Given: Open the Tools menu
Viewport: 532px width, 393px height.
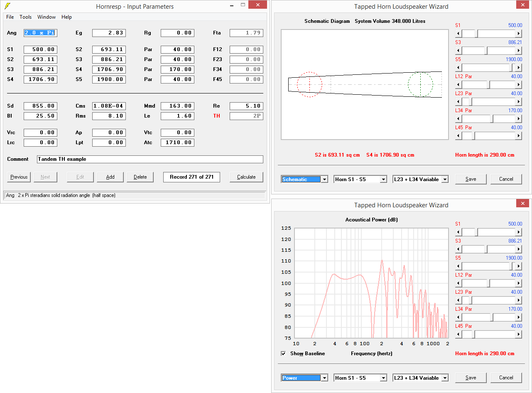Looking at the screenshot, I should pyautogui.click(x=26, y=17).
